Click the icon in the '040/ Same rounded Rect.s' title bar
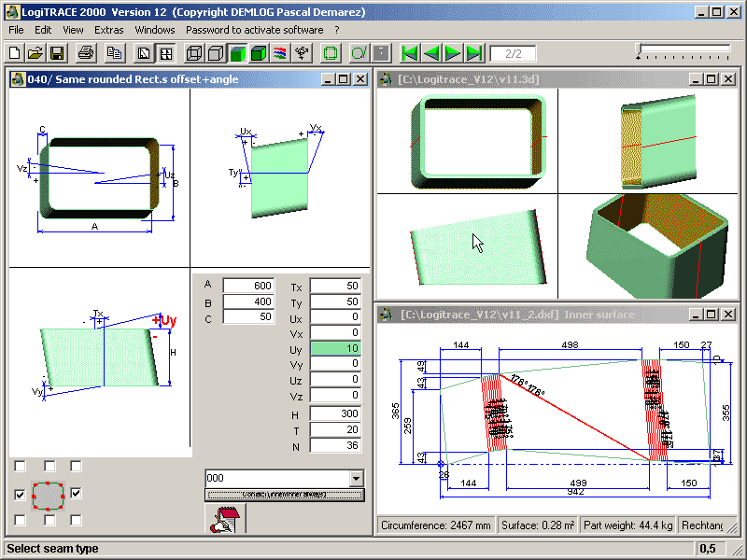 point(18,79)
